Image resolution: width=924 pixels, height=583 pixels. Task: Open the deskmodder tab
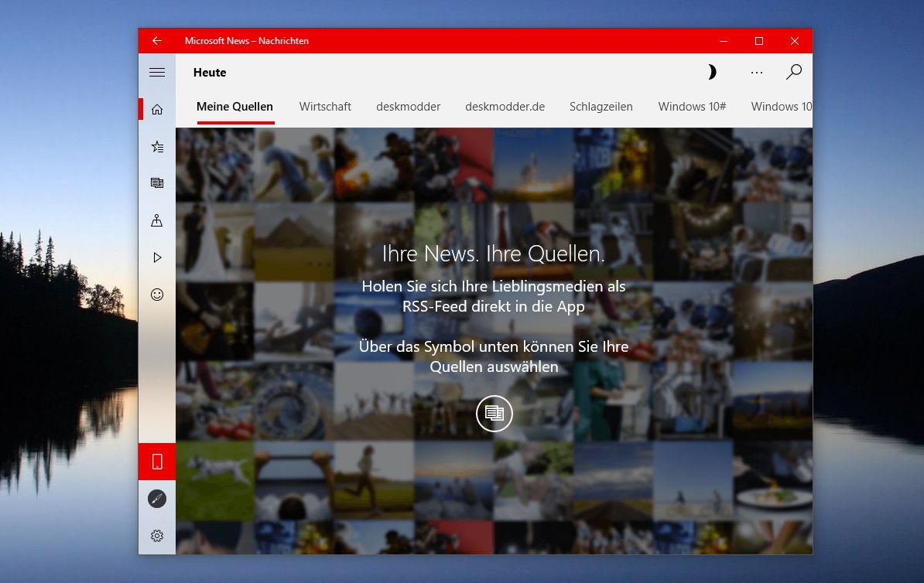point(409,107)
